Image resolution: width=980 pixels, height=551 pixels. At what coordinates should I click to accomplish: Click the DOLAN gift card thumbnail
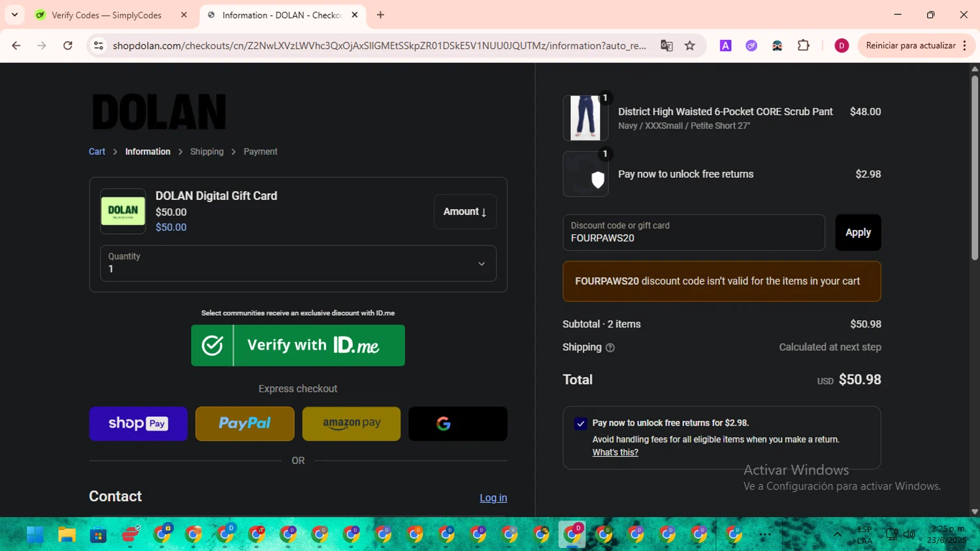click(x=123, y=211)
